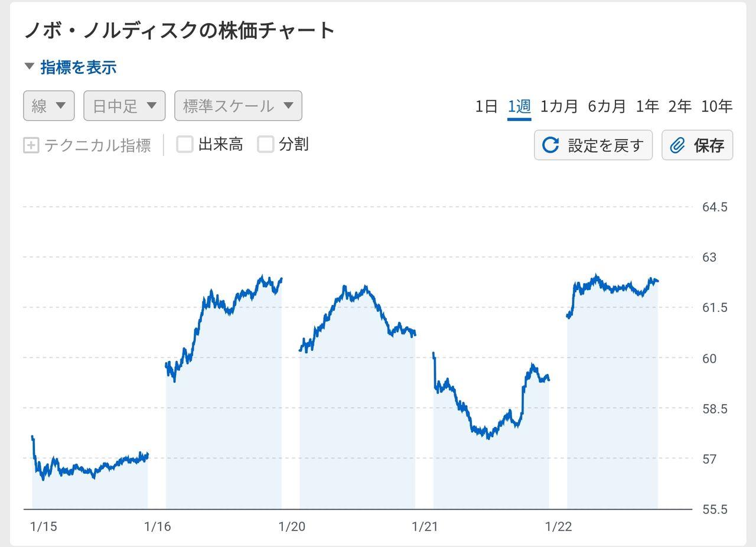Open the 標準スケール scale dropdown
Screen dimensions: 756x547
[237, 106]
